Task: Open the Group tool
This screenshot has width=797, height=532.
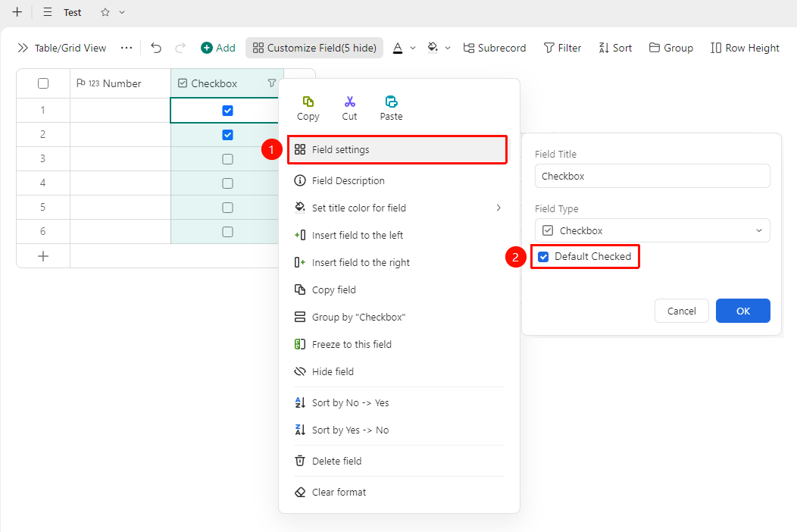Action: pyautogui.click(x=671, y=48)
